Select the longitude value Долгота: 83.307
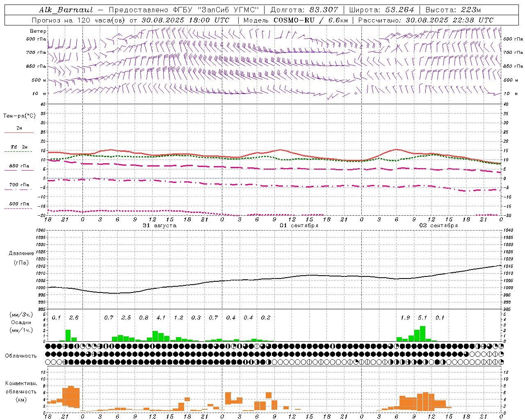This screenshot has width=525, height=420. point(304,10)
